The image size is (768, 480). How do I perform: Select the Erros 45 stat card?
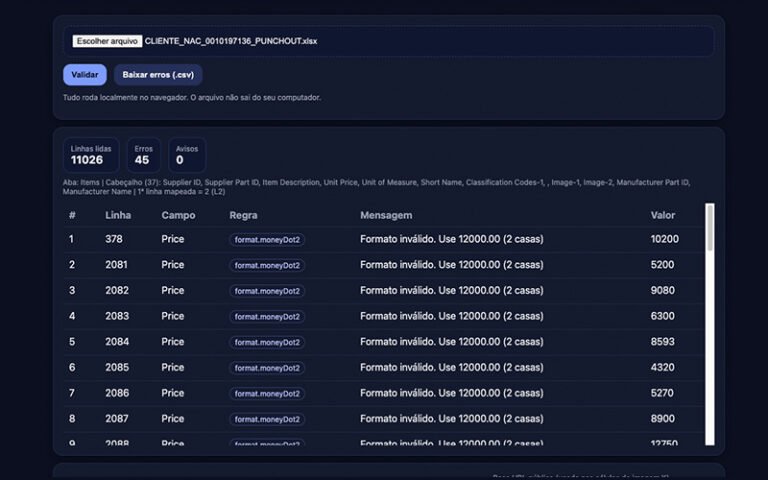[x=143, y=154]
